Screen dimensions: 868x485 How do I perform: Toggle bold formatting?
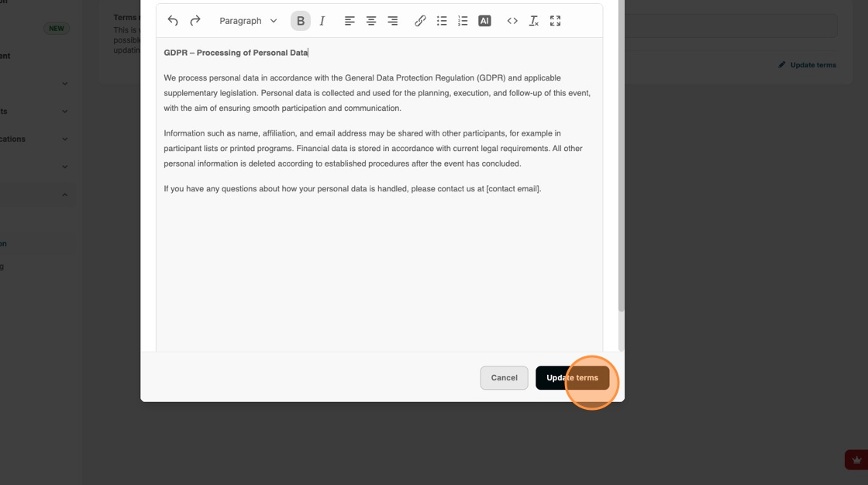click(x=301, y=20)
